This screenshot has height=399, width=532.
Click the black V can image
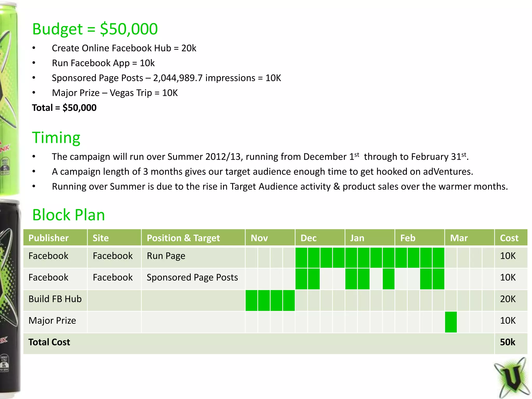10,299
